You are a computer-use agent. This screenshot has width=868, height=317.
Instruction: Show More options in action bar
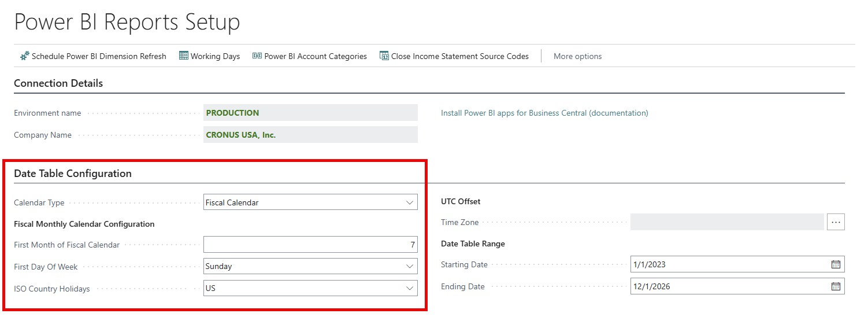click(577, 56)
